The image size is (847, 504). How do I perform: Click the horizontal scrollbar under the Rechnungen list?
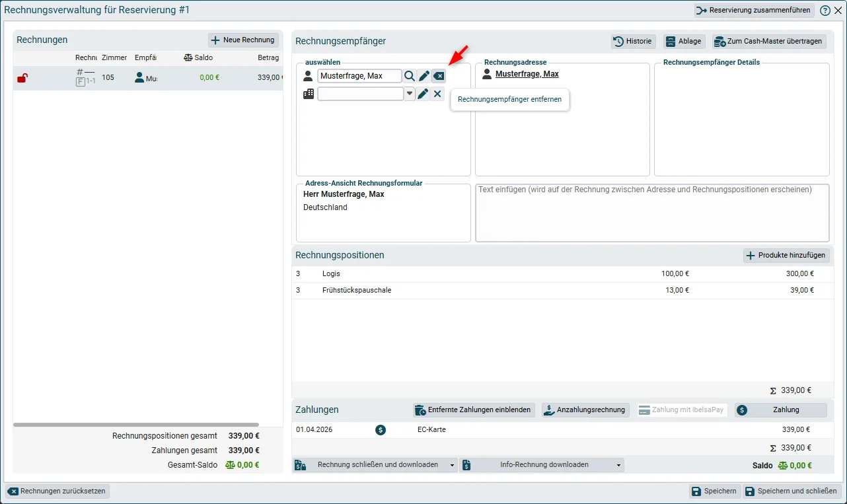click(x=136, y=425)
